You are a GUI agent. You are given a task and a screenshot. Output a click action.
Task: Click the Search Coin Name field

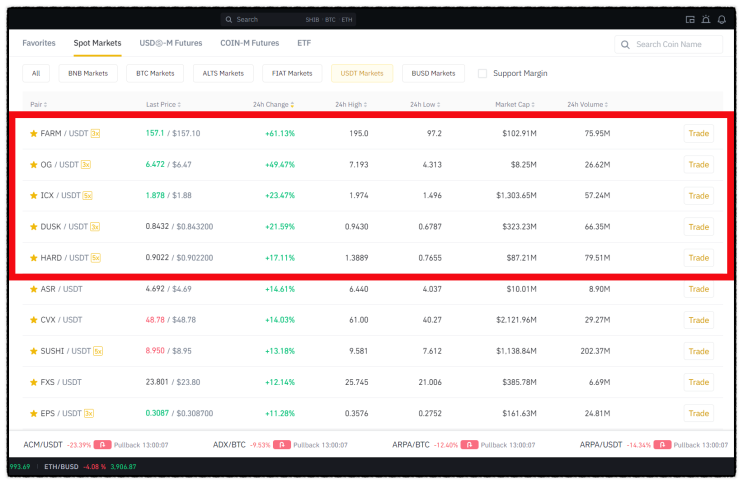click(669, 45)
